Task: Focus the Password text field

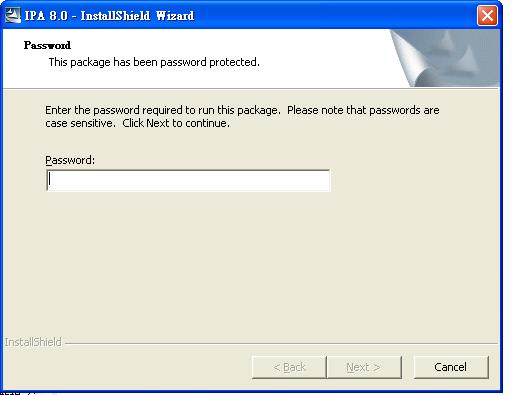Action: [188, 180]
